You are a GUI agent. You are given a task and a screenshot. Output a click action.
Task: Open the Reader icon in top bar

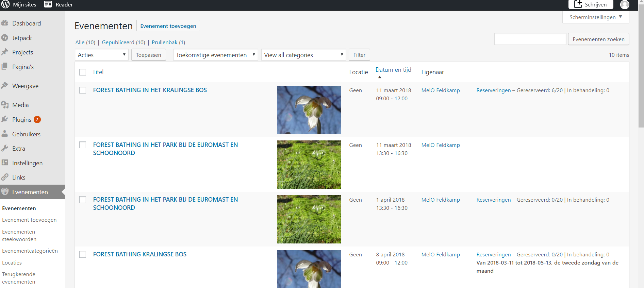coord(48,4)
